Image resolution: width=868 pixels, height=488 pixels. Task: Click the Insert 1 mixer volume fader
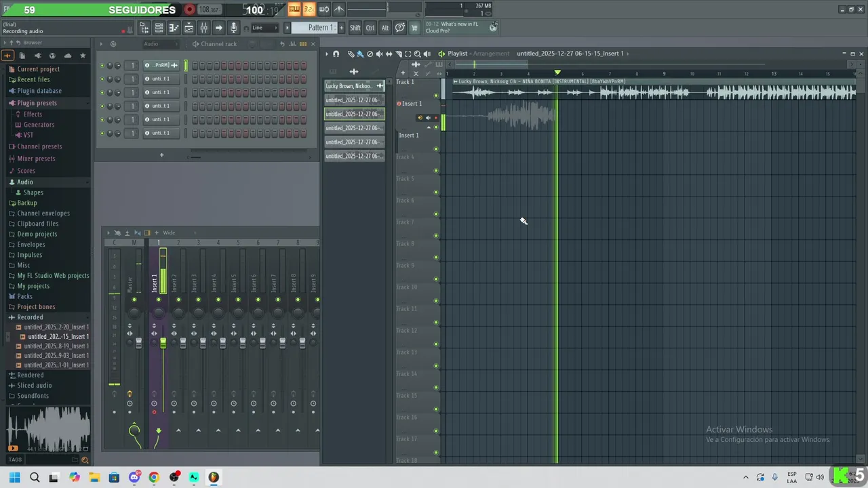tap(163, 343)
